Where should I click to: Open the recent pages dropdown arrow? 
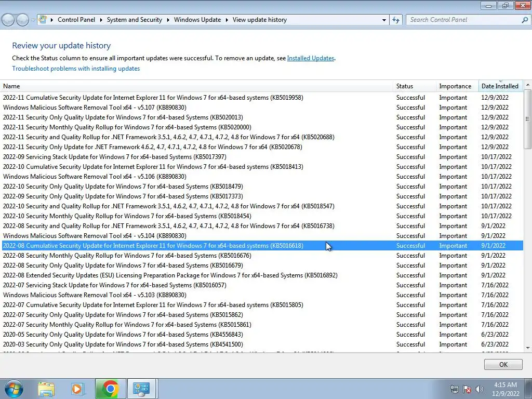coord(33,20)
